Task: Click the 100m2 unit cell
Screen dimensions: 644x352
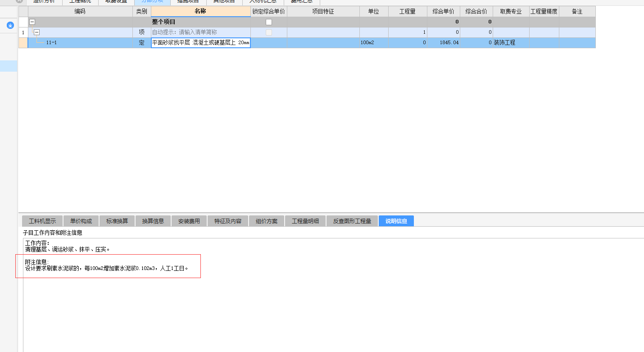Action: [x=374, y=43]
